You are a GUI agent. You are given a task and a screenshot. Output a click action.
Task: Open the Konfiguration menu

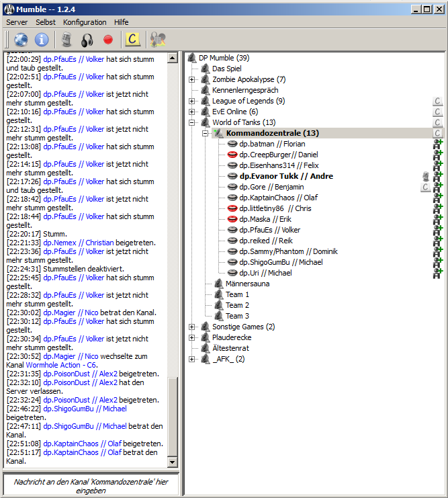[x=85, y=22]
